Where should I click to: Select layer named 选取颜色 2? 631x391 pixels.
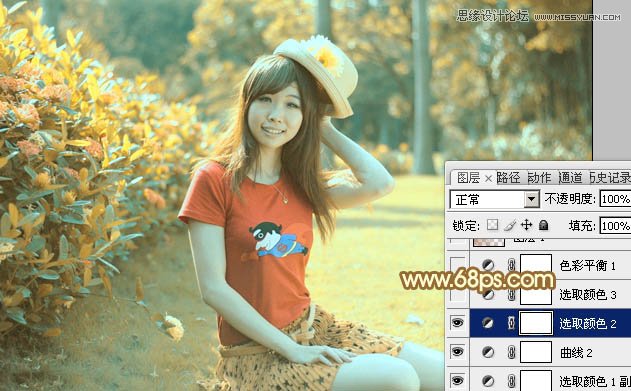tap(588, 323)
